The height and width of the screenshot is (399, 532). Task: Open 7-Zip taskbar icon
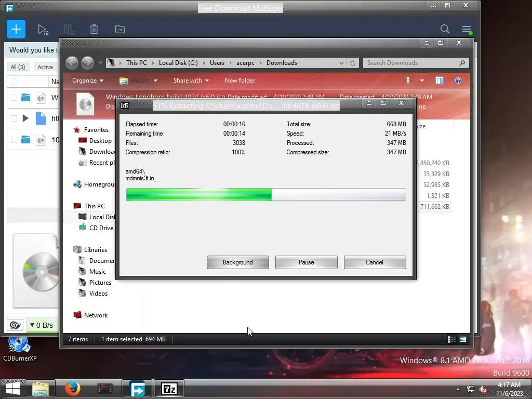coord(169,389)
